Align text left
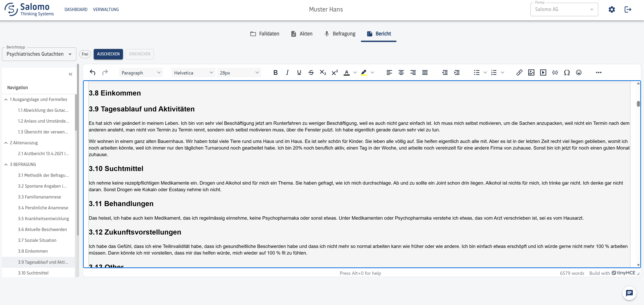644x305 pixels. (389, 72)
